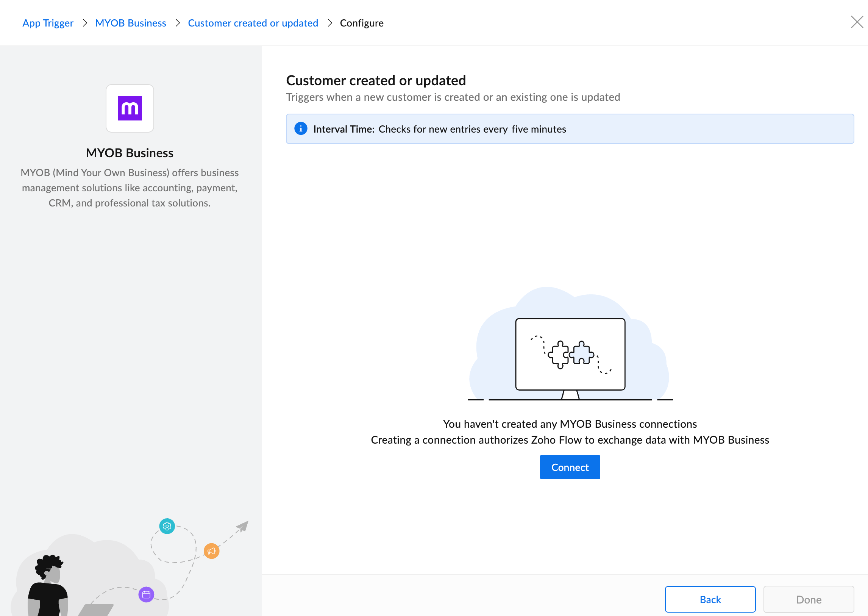Return to Customer created or updated breadcrumb
Image resolution: width=868 pixels, height=616 pixels.
coord(253,23)
